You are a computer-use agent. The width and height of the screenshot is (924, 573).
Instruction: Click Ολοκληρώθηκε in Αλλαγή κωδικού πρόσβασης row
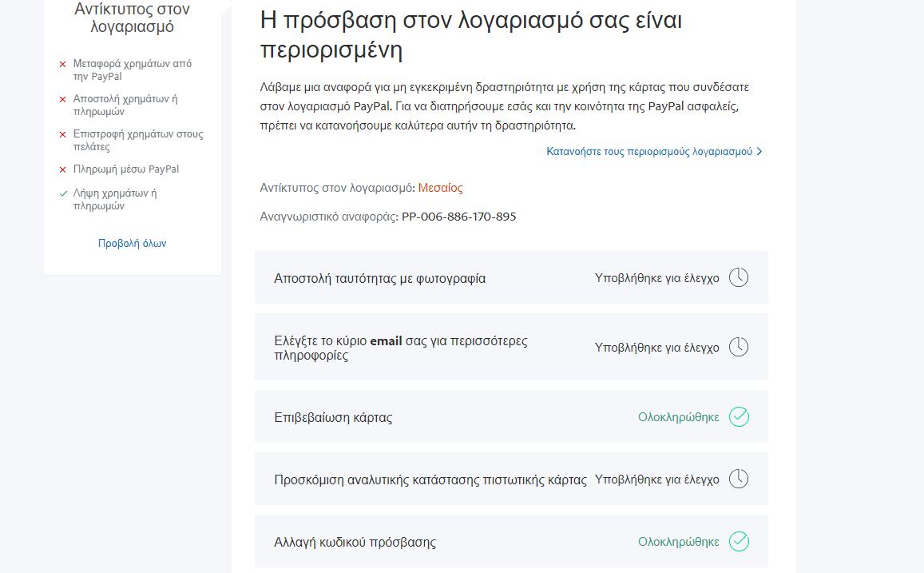click(678, 542)
